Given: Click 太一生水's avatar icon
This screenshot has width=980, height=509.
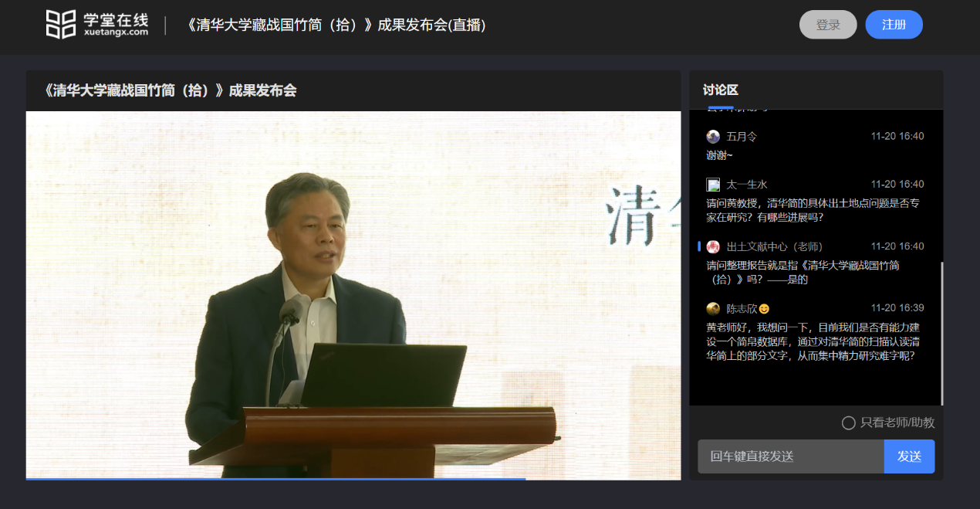Looking at the screenshot, I should [713, 185].
